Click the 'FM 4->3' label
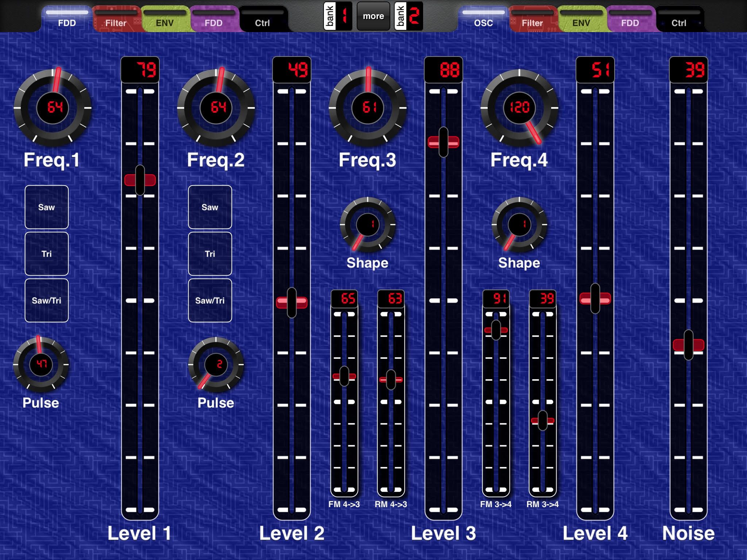 pos(344,504)
